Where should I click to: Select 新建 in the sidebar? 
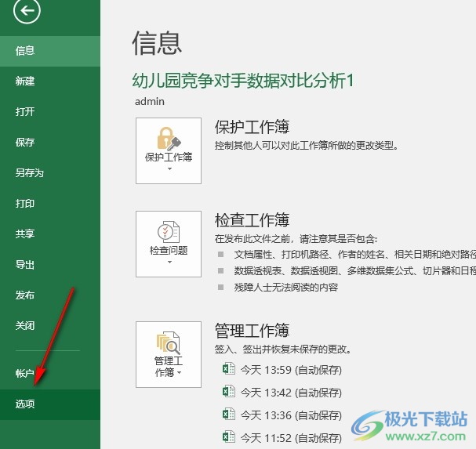pos(50,81)
